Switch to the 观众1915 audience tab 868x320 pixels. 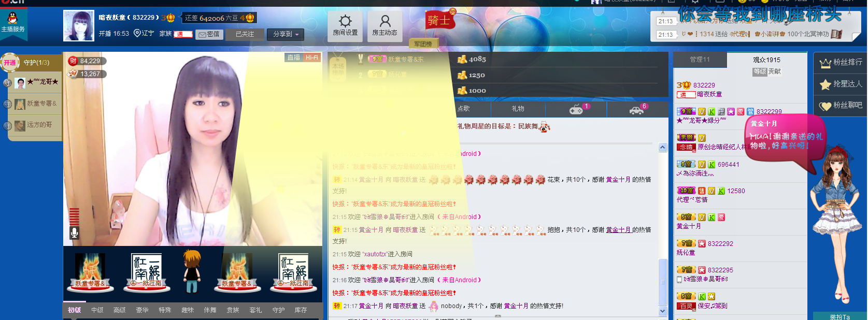coord(766,60)
